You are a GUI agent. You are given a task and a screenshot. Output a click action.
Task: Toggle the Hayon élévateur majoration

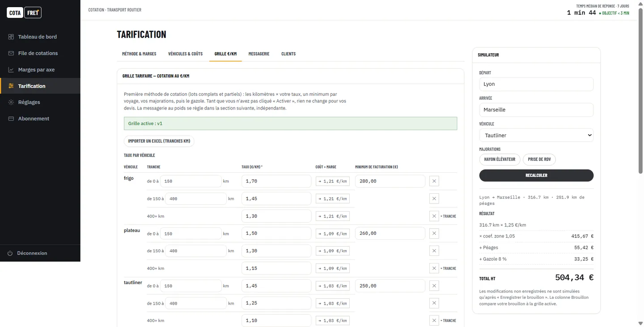(x=500, y=159)
